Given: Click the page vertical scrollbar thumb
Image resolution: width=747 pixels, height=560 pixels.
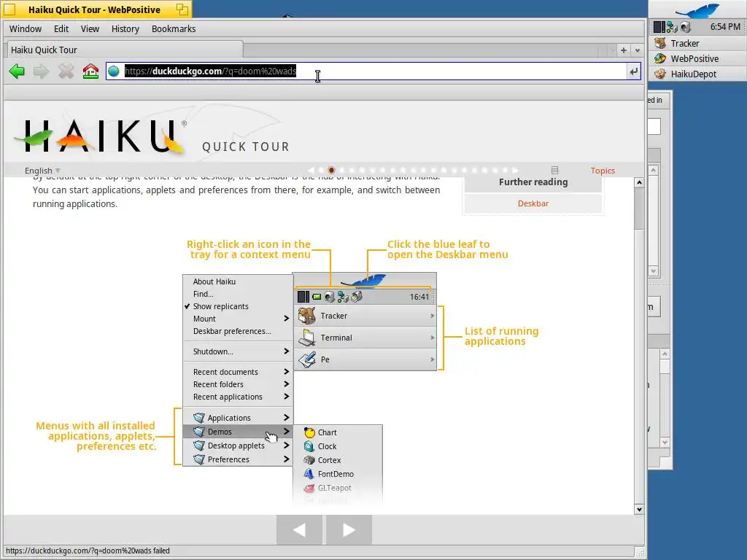Looking at the screenshot, I should click(639, 209).
